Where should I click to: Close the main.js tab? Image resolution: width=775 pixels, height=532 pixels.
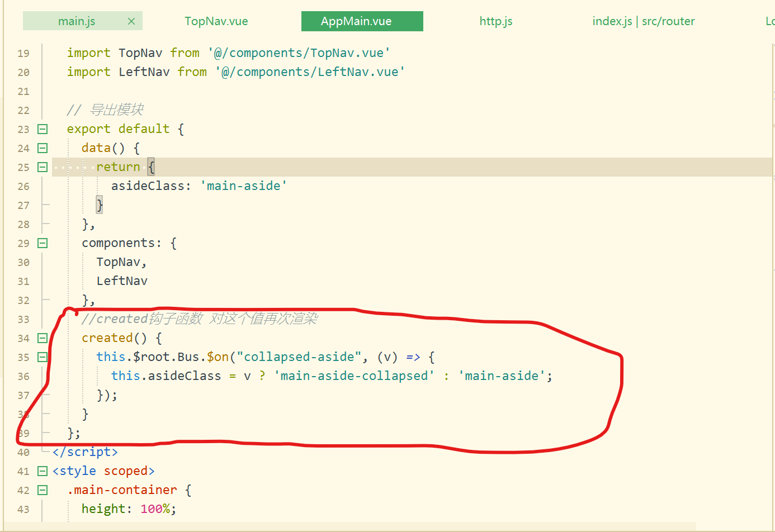tap(131, 21)
